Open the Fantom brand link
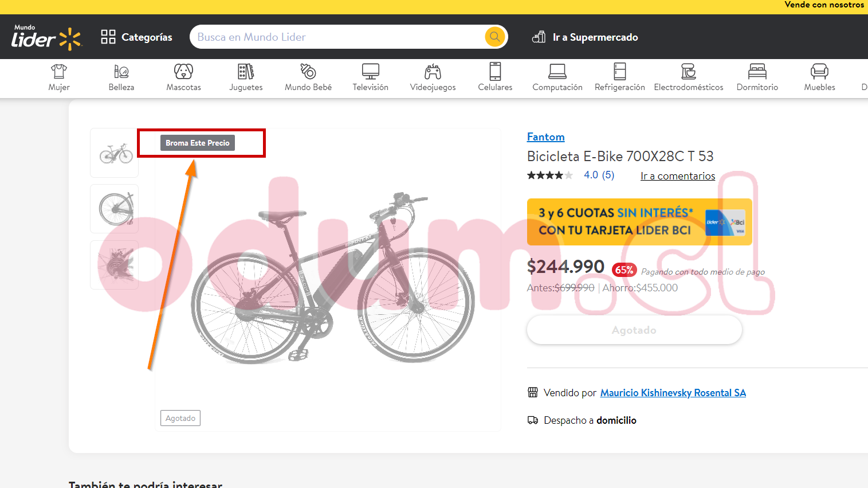Screen dimensions: 868x488 (x=545, y=137)
